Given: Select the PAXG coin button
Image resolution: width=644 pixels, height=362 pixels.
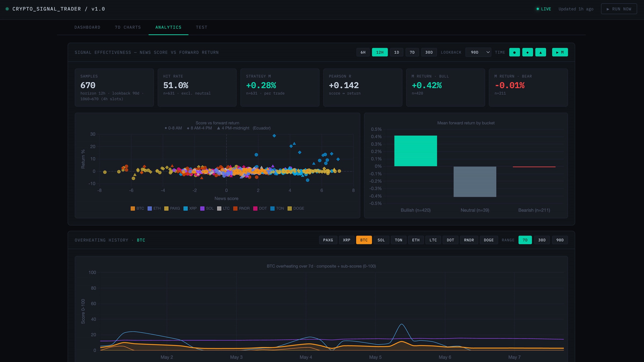Looking at the screenshot, I should pos(328,240).
